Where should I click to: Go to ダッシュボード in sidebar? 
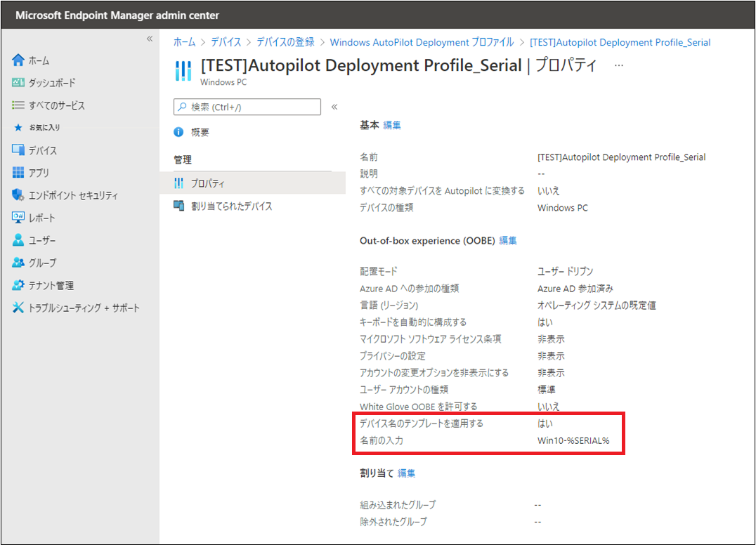(52, 83)
